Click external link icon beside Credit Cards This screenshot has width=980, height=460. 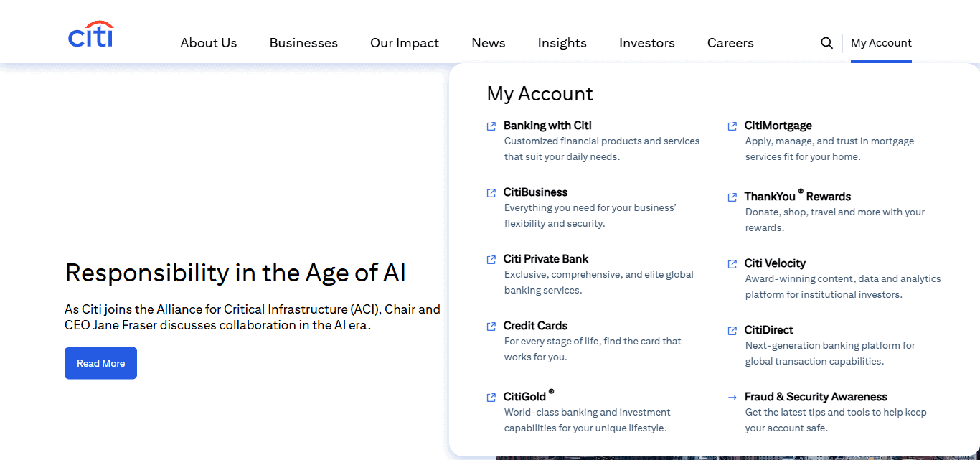click(x=491, y=327)
